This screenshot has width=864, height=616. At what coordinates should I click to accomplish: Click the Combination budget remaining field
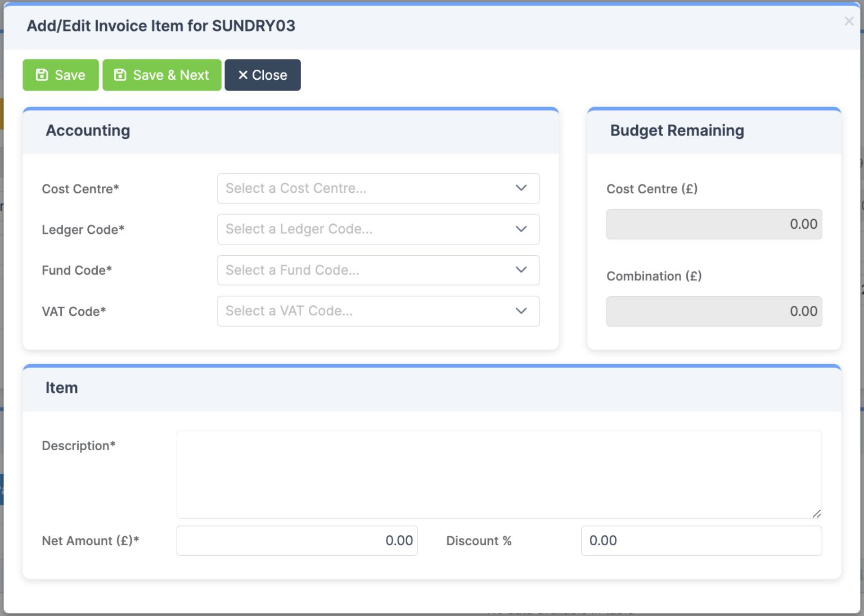(x=713, y=311)
